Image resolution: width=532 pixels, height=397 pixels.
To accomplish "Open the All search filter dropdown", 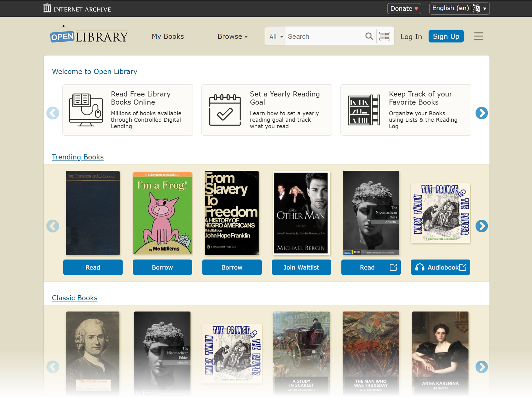I will [276, 36].
